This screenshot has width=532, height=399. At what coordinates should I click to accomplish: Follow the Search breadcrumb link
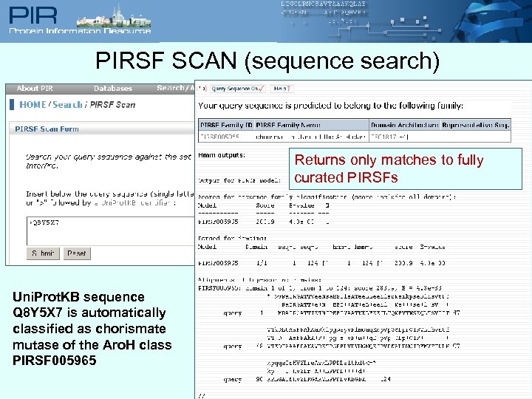(x=67, y=104)
